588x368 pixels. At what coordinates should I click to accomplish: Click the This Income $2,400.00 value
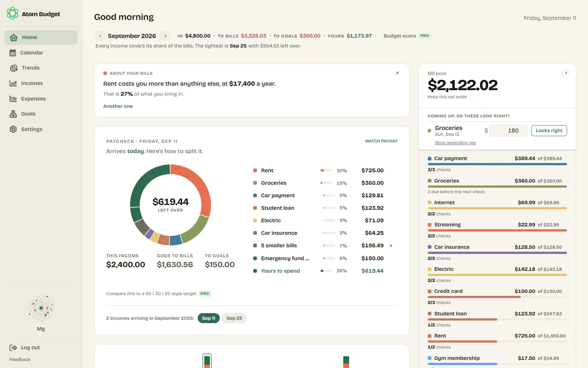tap(126, 265)
